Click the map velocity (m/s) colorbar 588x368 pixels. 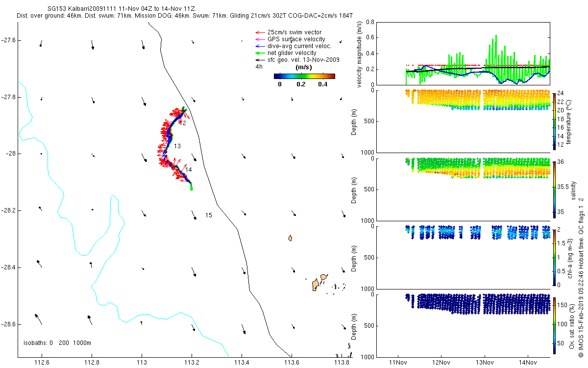point(304,76)
